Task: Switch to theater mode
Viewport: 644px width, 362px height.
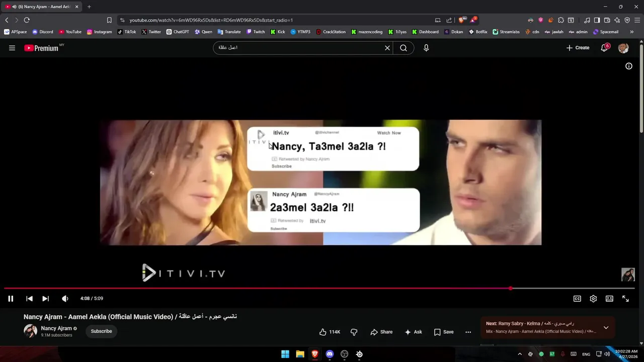Action: [x=609, y=299]
